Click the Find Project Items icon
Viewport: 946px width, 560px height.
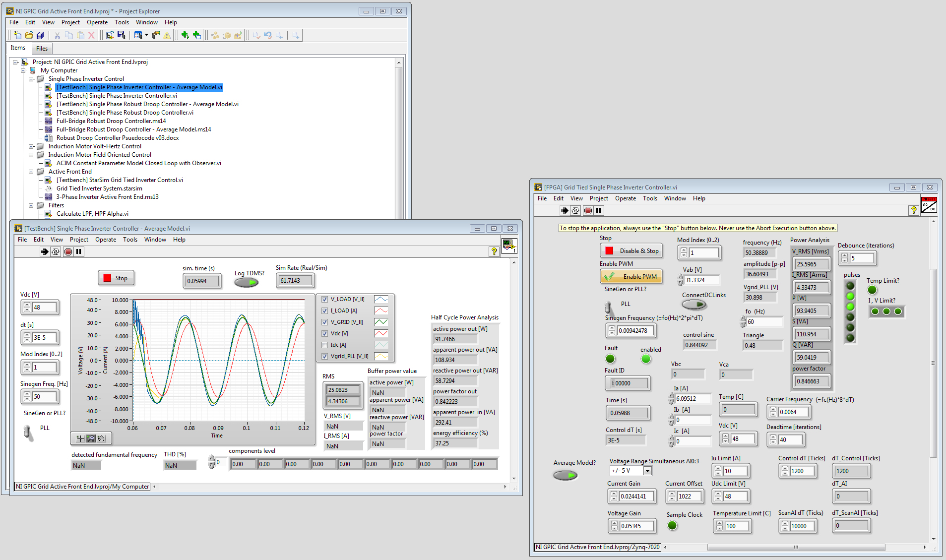point(156,35)
